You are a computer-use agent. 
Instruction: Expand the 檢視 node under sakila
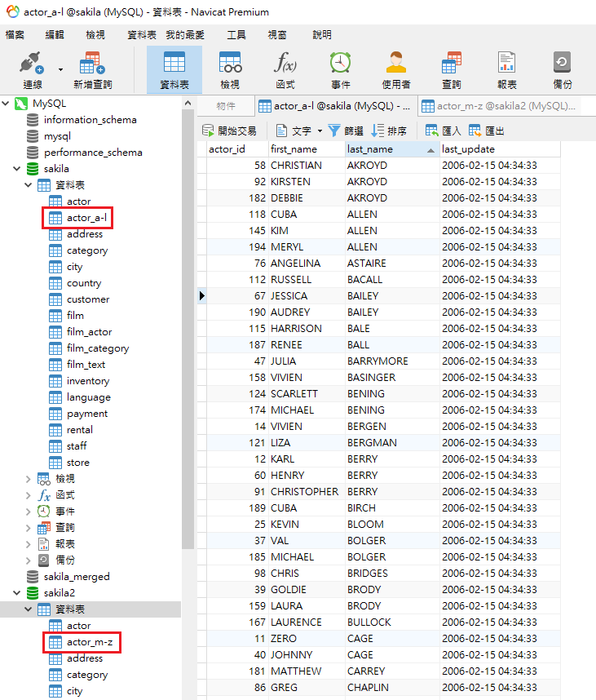(29, 479)
